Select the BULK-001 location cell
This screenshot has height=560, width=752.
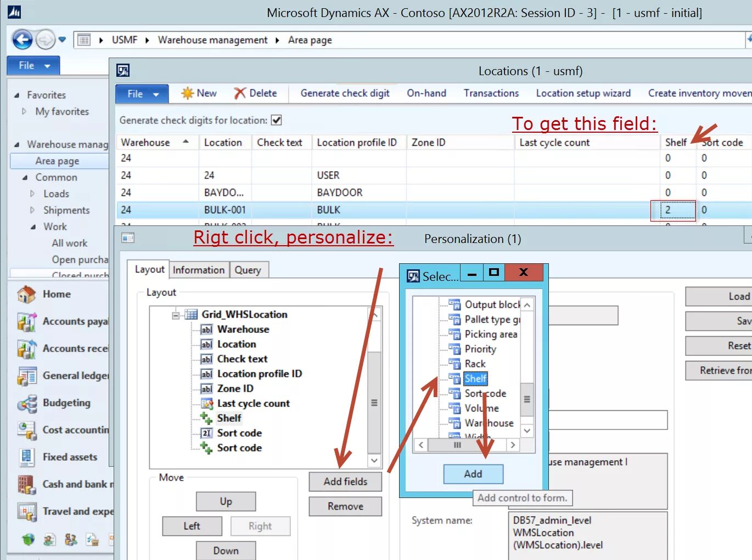click(225, 210)
